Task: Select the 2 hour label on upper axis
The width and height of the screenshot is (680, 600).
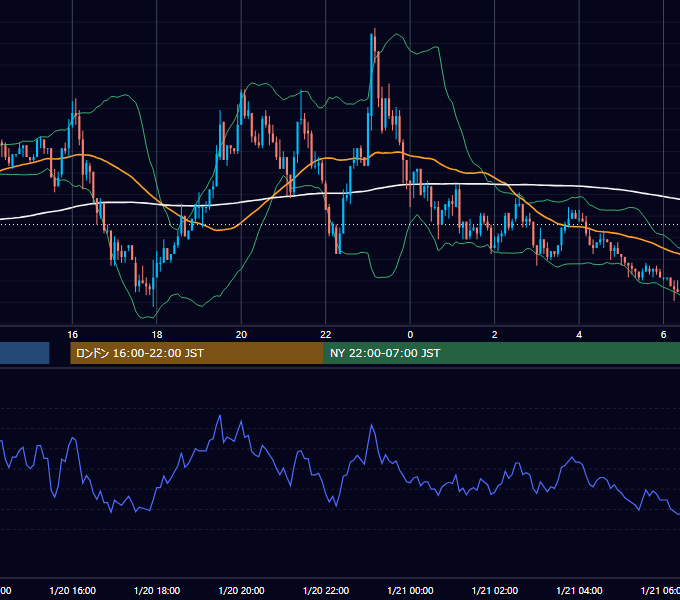Action: 494,335
